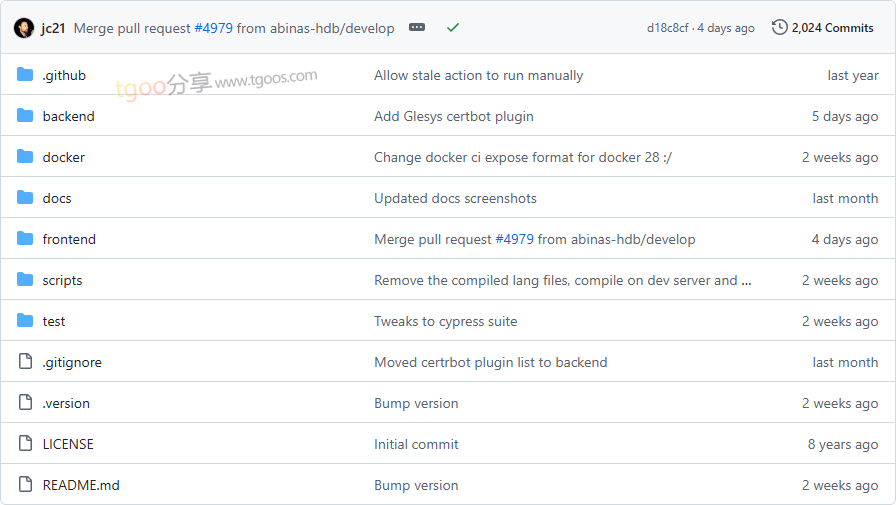The width and height of the screenshot is (896, 505).
Task: Click commit hash d18c8cf
Action: pyautogui.click(x=667, y=28)
